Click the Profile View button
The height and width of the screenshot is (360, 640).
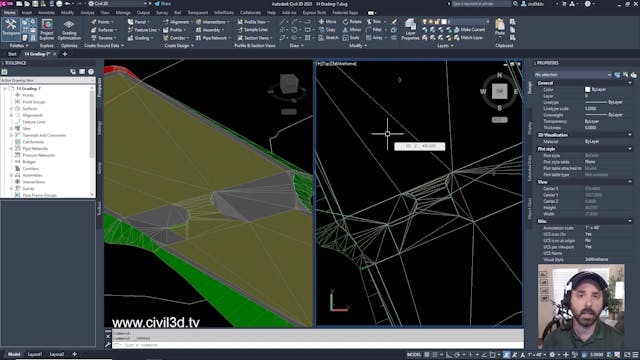coord(253,22)
